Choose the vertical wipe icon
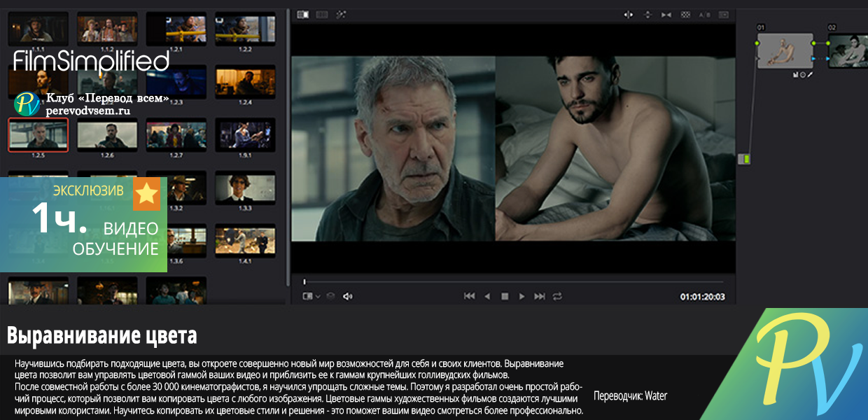This screenshot has width=868, height=420. coord(647,14)
